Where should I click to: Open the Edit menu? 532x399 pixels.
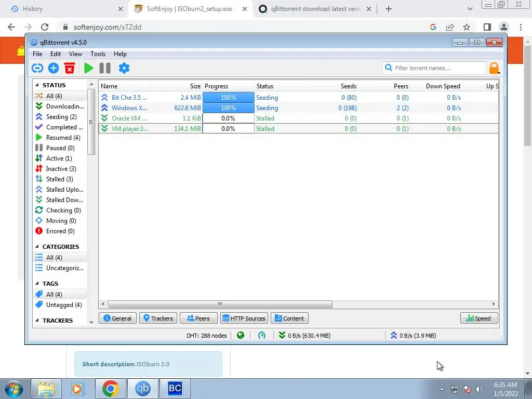55,54
